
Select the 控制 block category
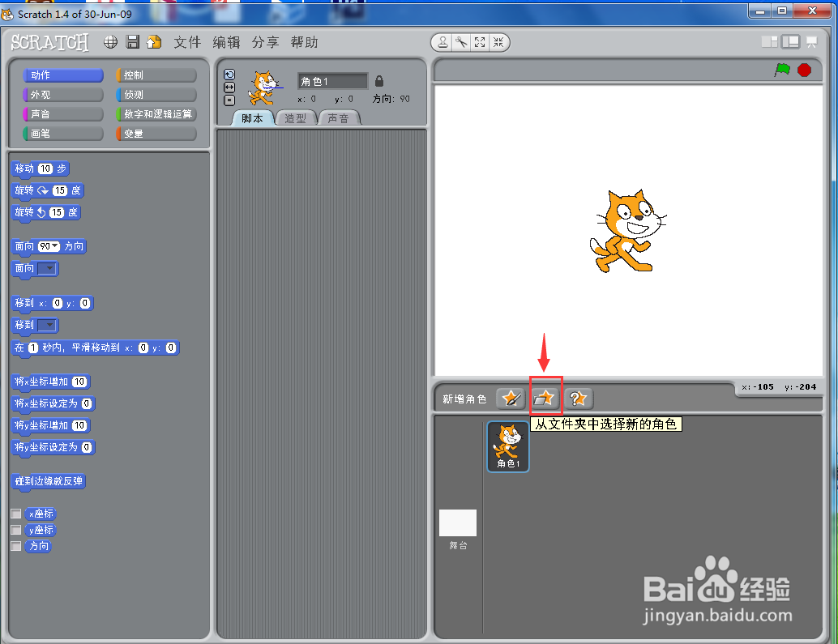pyautogui.click(x=156, y=75)
